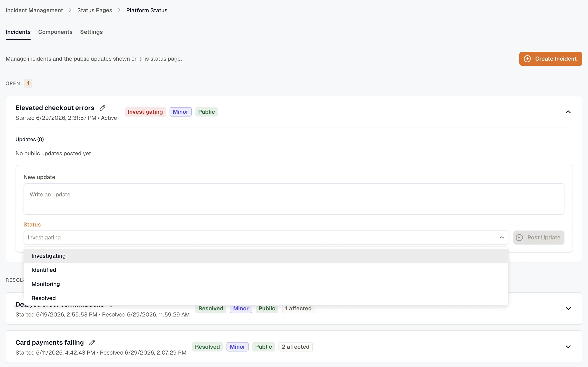
Task: Click the Minor badge on Card payments failing
Action: click(237, 347)
